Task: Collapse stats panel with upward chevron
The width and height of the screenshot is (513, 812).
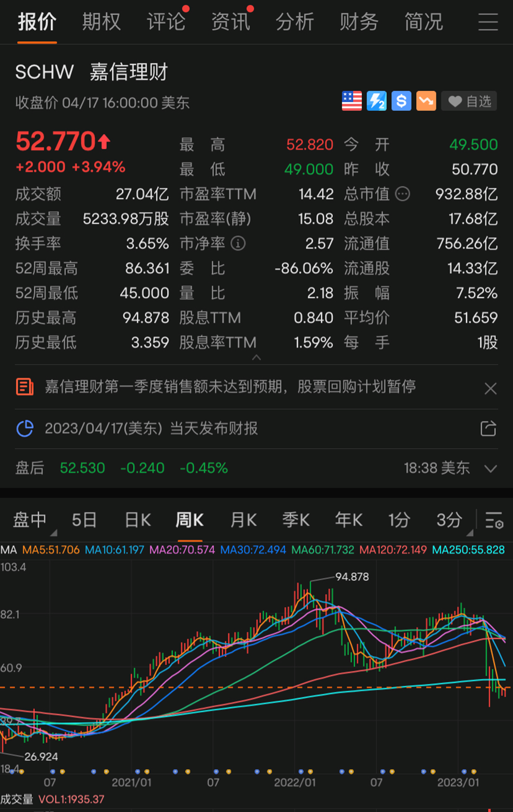Action: click(x=256, y=358)
